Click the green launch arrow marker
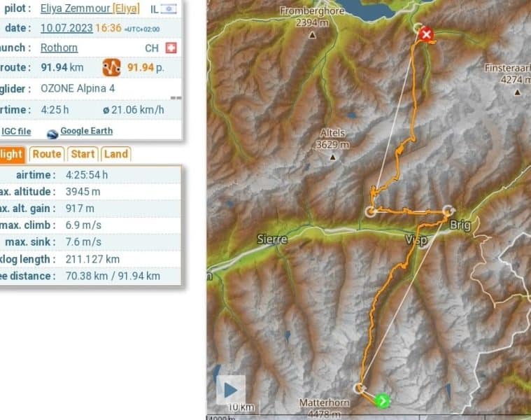This screenshot has width=531, height=420. tap(383, 401)
